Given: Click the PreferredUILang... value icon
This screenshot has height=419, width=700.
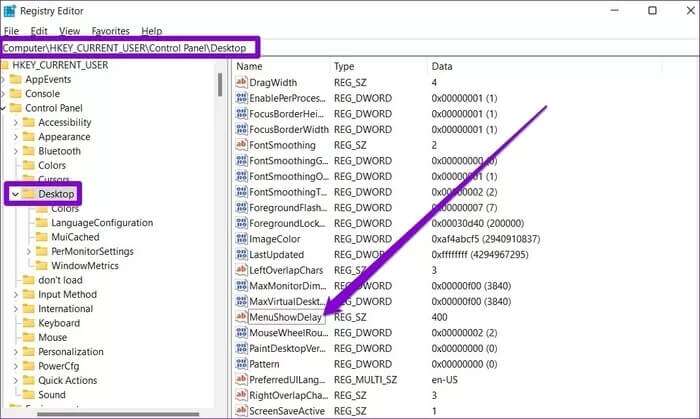Looking at the screenshot, I should [x=241, y=379].
